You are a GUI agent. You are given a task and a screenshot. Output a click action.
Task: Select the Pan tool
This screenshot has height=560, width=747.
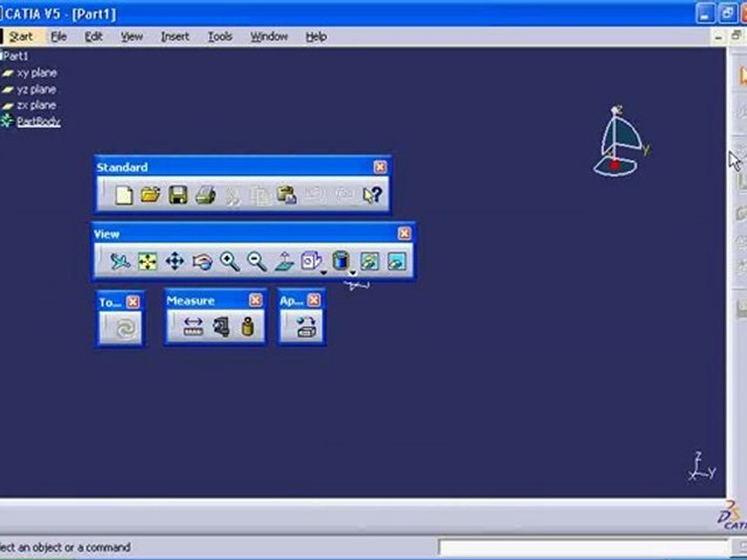174,262
